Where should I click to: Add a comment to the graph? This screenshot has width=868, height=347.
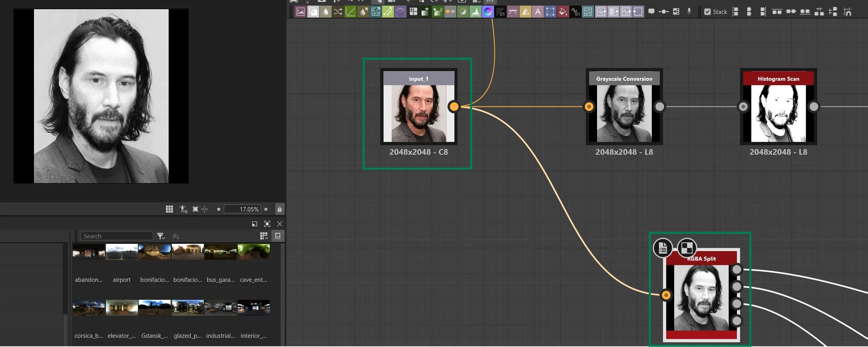(651, 12)
